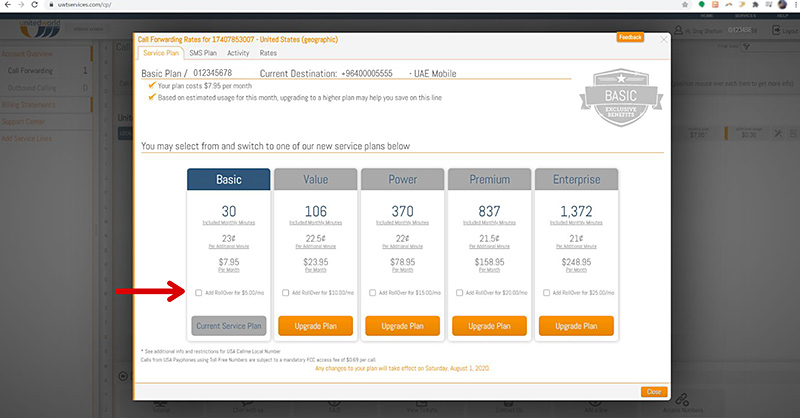This screenshot has width=800, height=418.
Task: Select the Value plan header
Action: tap(315, 180)
